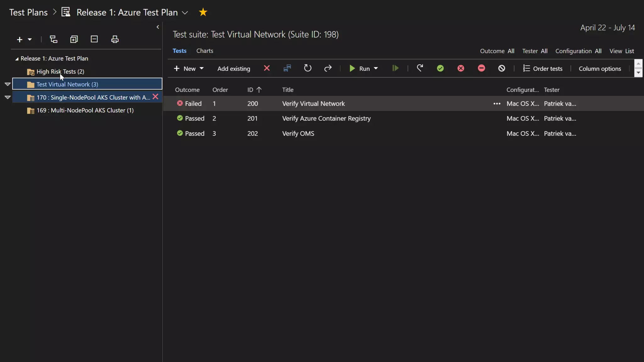This screenshot has width=644, height=362.
Task: Click the Block test red minus icon
Action: coord(481,68)
